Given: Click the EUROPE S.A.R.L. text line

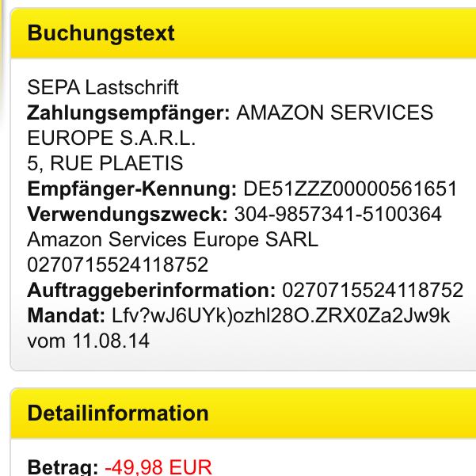Looking at the screenshot, I should pyautogui.click(x=111, y=138).
